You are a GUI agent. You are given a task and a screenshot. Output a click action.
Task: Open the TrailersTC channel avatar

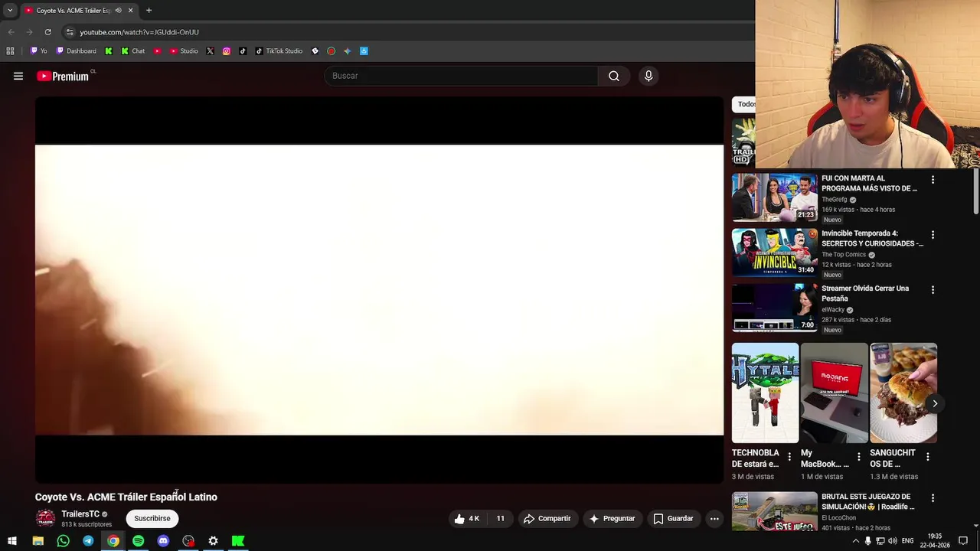pyautogui.click(x=46, y=518)
